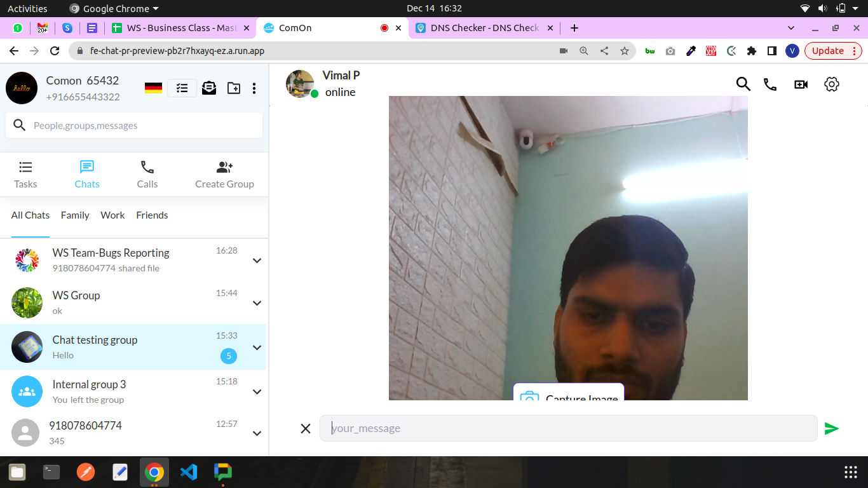
Task: Send message with the green arrow
Action: pyautogui.click(x=831, y=429)
